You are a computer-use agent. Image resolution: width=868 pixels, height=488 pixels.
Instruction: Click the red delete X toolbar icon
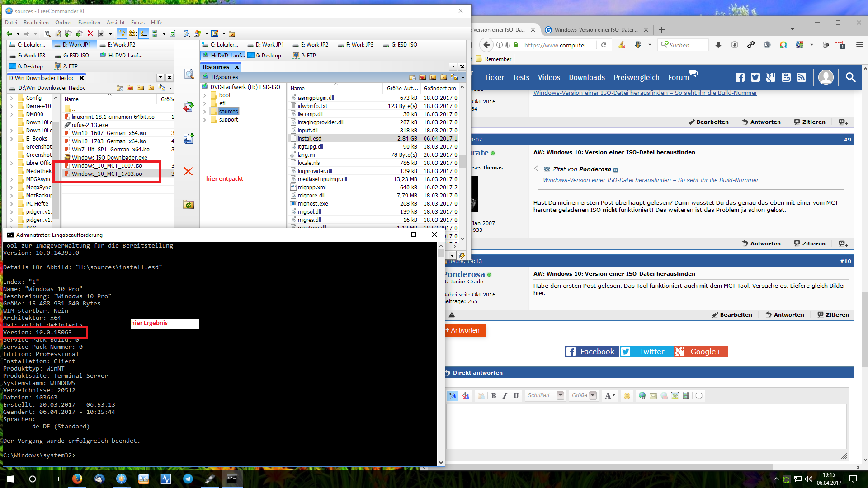(90, 33)
